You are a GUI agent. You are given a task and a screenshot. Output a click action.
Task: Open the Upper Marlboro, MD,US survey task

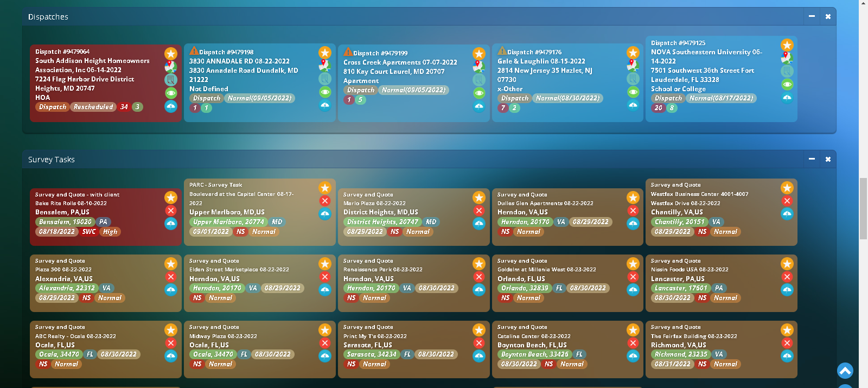click(260, 212)
